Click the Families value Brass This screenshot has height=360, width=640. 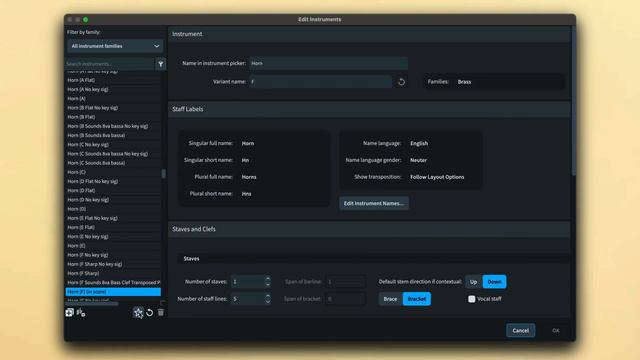tap(464, 82)
